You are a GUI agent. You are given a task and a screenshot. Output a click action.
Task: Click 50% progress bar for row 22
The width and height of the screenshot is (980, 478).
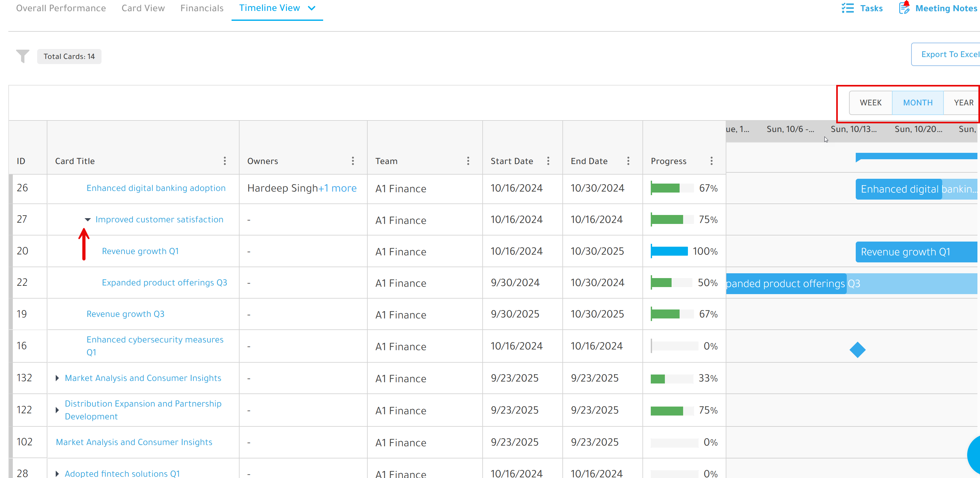(x=671, y=282)
